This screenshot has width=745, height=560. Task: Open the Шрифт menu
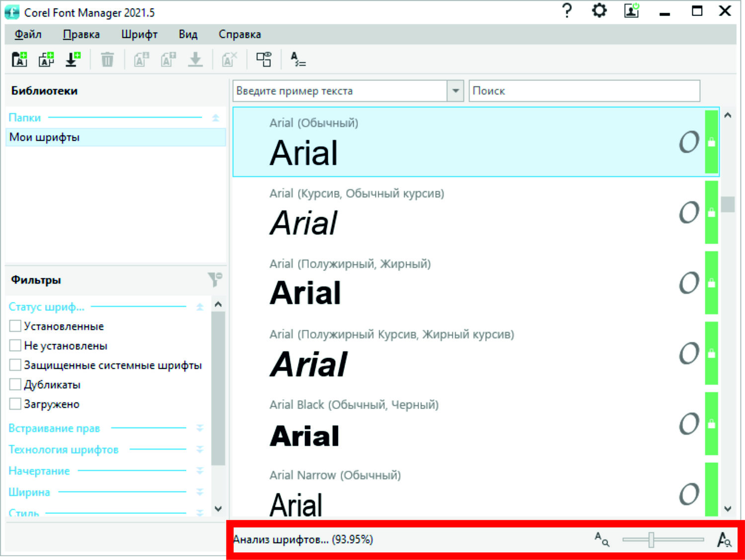click(x=139, y=34)
